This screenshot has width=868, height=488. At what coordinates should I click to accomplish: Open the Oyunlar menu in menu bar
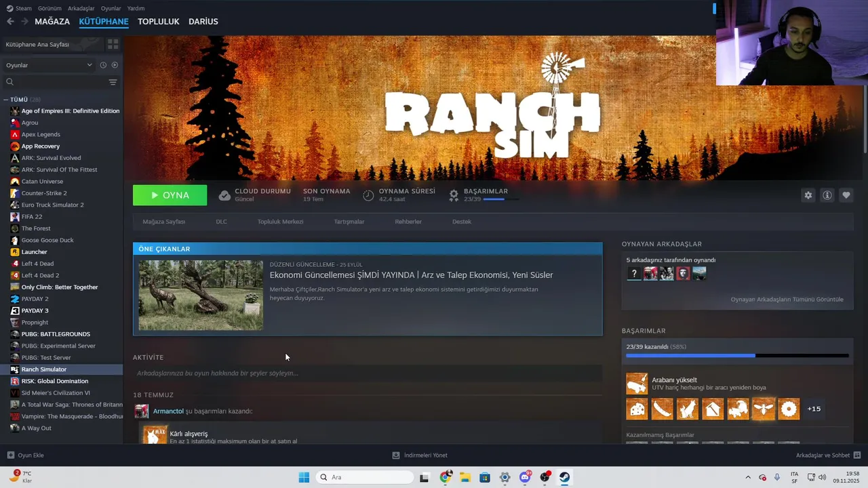pyautogui.click(x=111, y=8)
